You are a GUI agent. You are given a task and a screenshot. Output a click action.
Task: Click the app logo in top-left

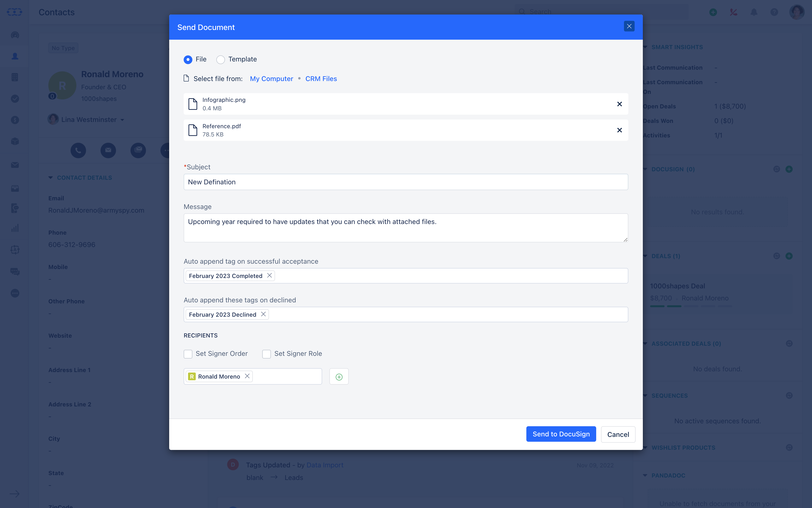[14, 12]
